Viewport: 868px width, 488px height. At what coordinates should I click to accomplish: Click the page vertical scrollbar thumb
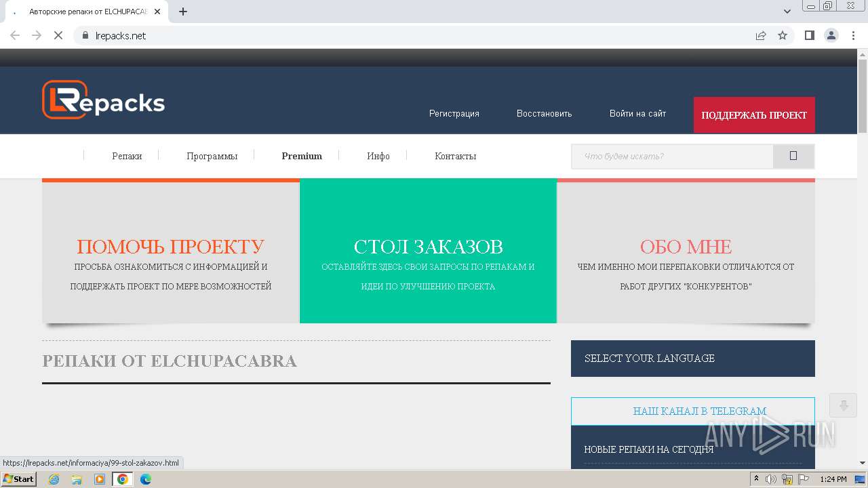tap(862, 95)
